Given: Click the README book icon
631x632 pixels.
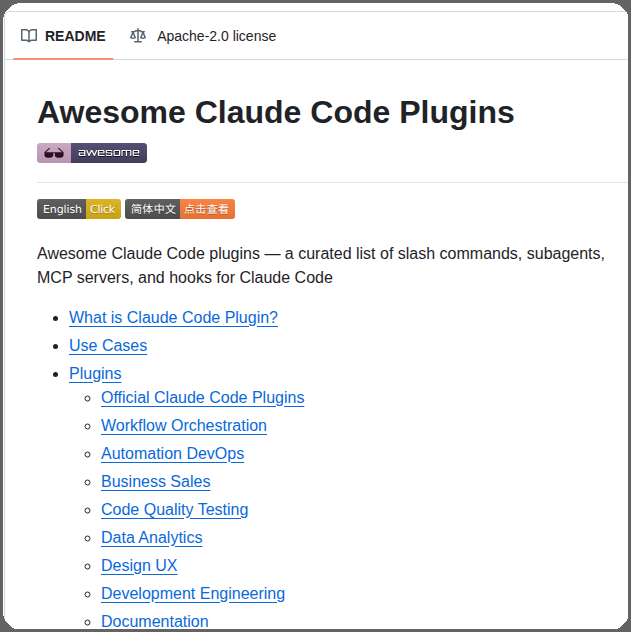Looking at the screenshot, I should click(x=29, y=36).
